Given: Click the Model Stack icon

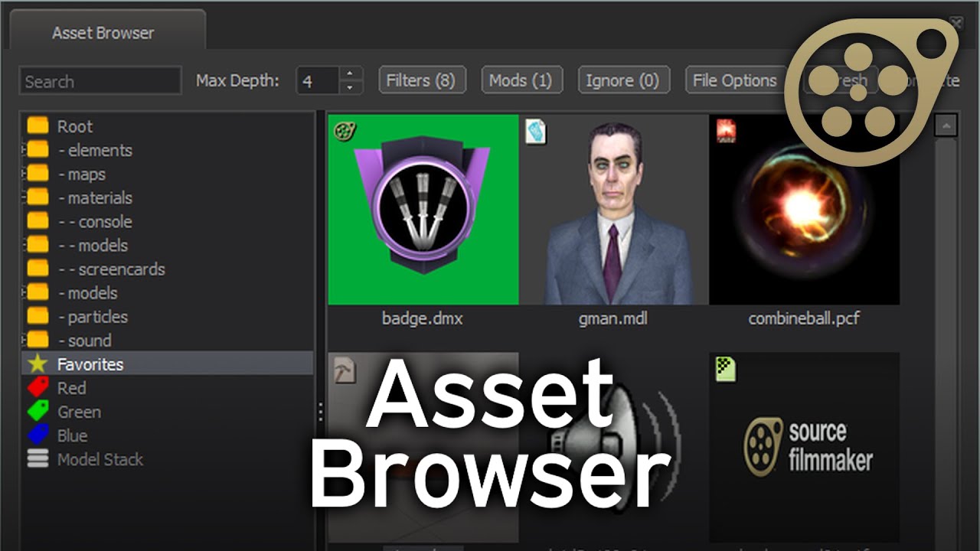Looking at the screenshot, I should coord(38,459).
